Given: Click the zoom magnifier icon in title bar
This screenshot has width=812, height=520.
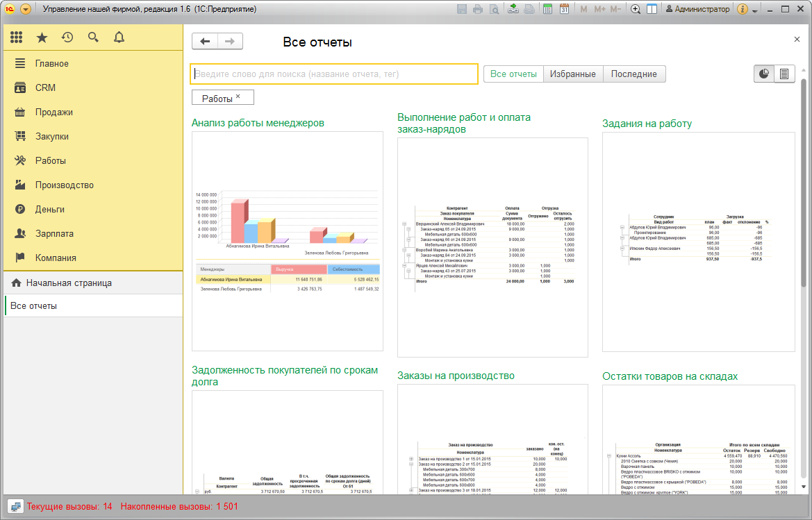Looking at the screenshot, I should pyautogui.click(x=636, y=9).
